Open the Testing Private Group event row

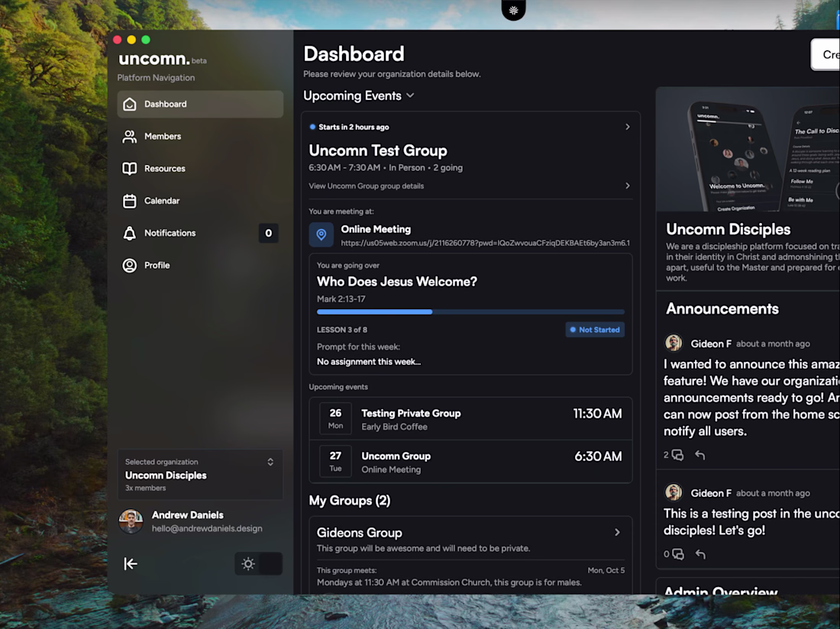470,418
